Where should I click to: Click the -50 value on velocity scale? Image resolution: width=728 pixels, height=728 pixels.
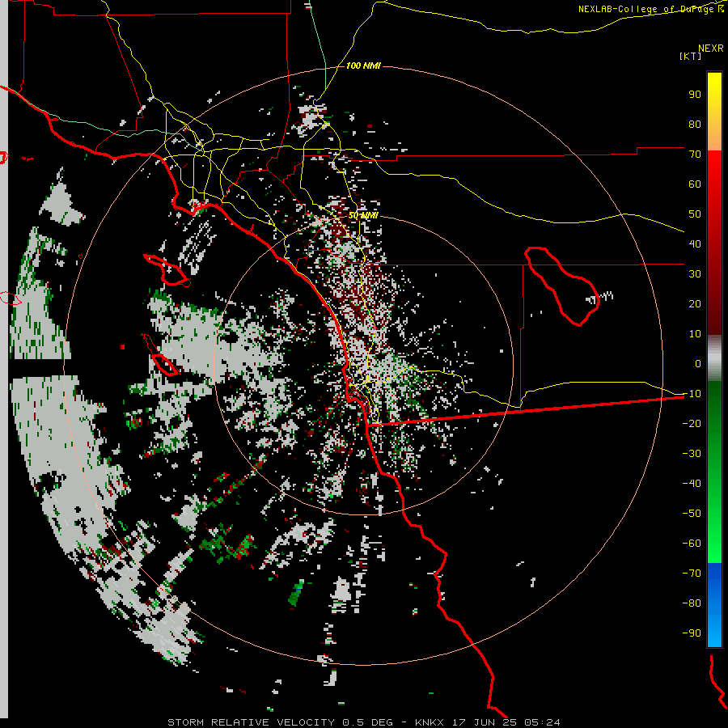tap(692, 513)
